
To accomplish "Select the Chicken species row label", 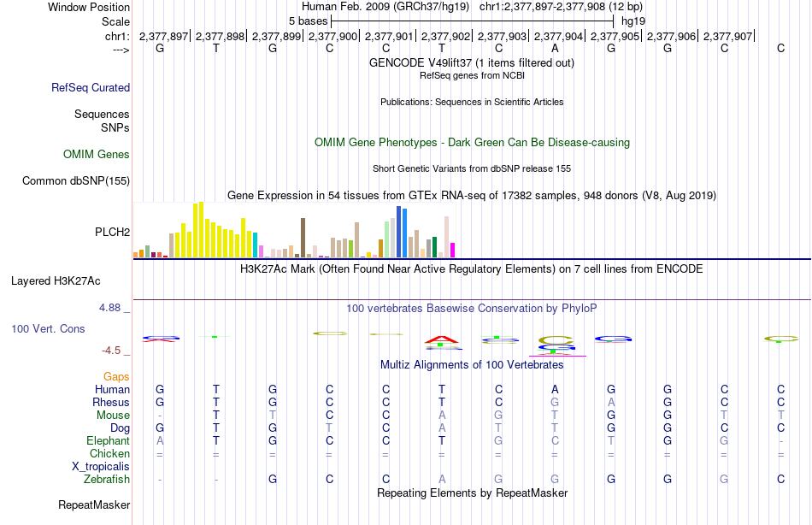I will (x=109, y=453).
